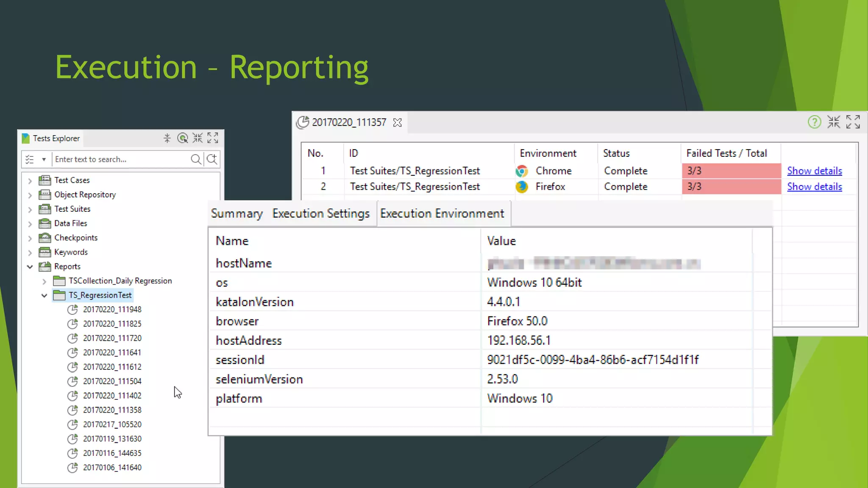Image resolution: width=868 pixels, height=488 pixels.
Task: Open report 20170220_111358
Action: (112, 410)
